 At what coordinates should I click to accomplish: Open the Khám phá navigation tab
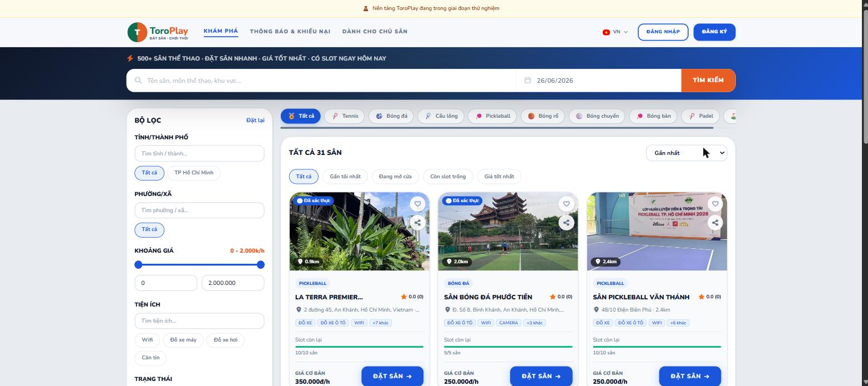[221, 31]
